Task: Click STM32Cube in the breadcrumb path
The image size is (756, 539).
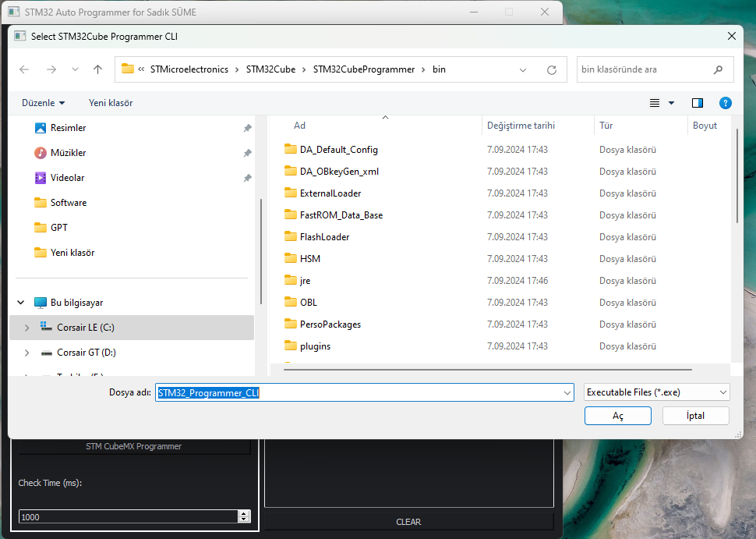Action: pos(270,69)
